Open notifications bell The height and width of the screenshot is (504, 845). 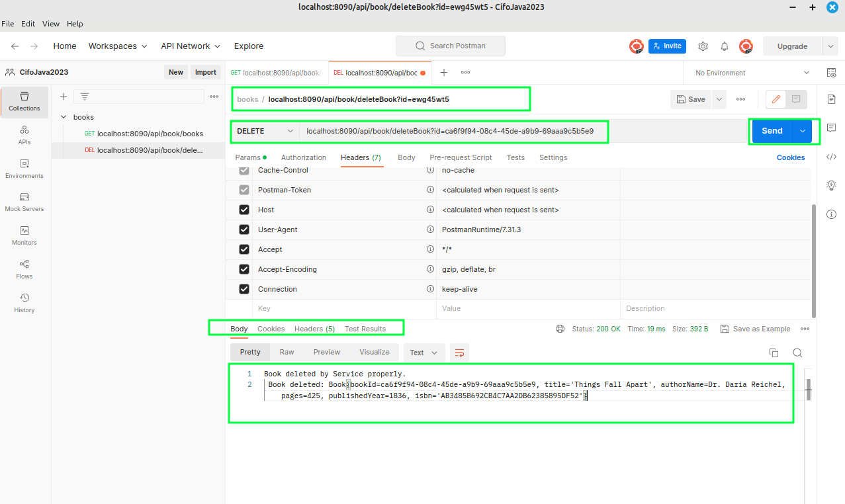[725, 46]
